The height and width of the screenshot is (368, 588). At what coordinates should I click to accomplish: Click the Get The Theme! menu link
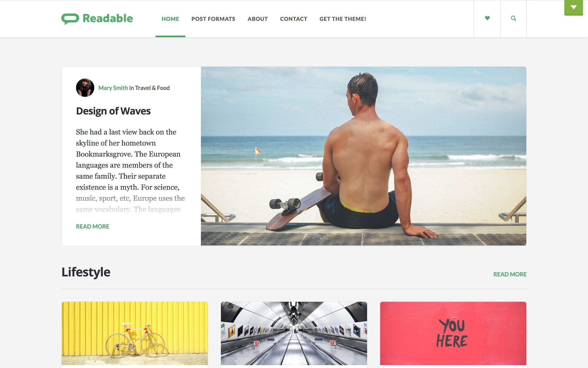point(343,19)
